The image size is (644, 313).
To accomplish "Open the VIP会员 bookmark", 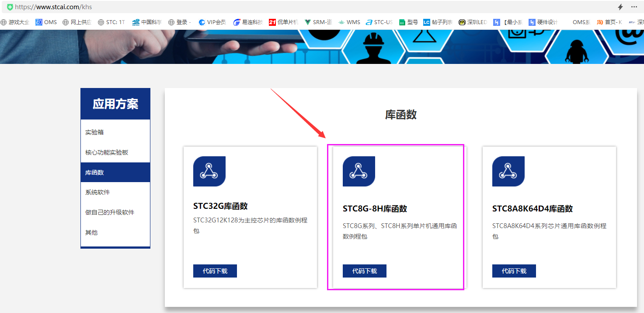I will click(x=212, y=22).
